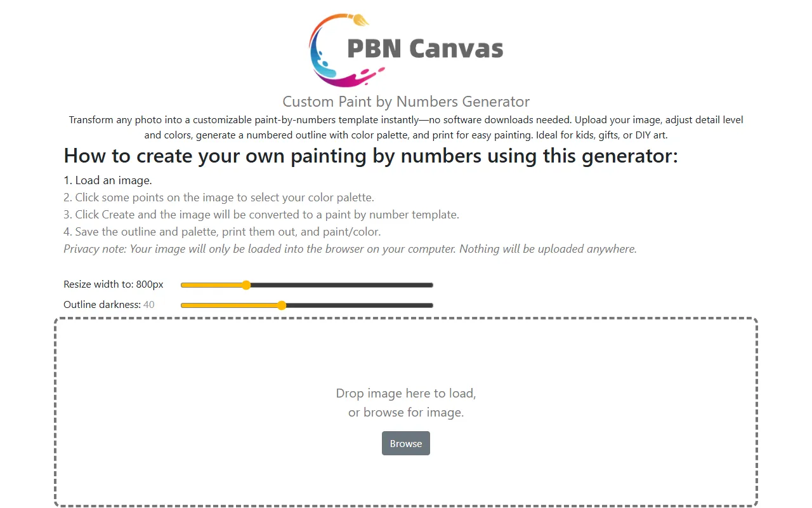Click the italic Privacy note text
The height and width of the screenshot is (508, 812).
350,249
